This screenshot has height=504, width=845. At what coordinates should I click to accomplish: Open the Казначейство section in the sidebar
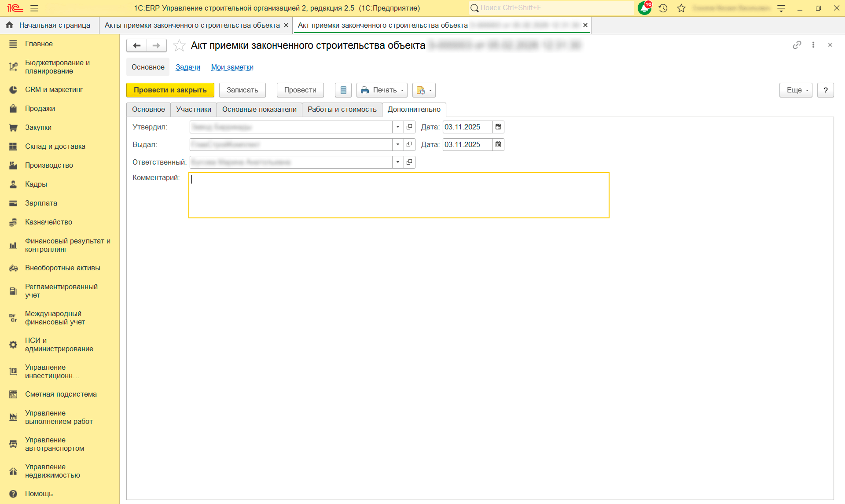coord(48,222)
